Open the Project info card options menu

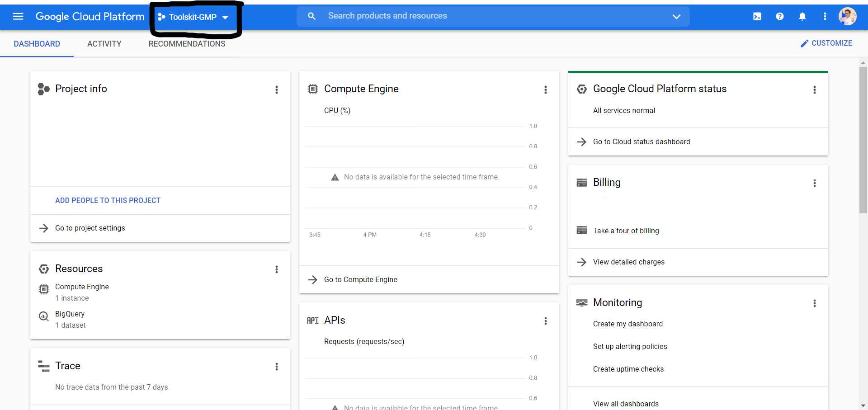277,90
